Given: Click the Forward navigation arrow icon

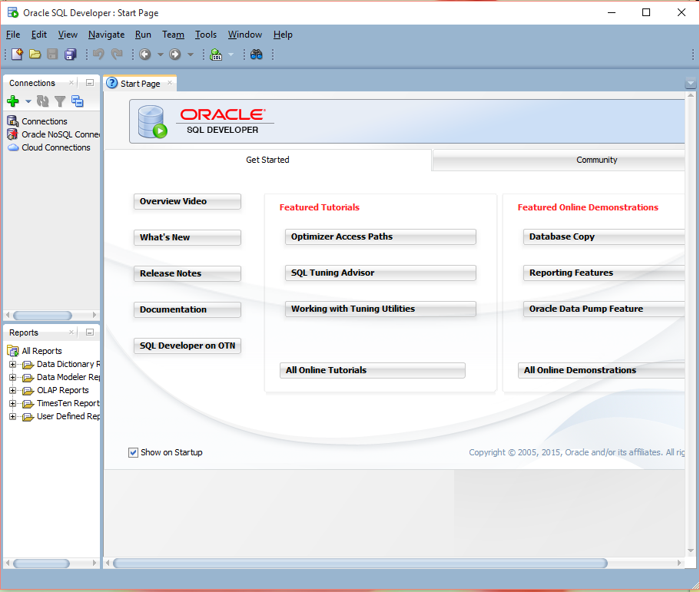Looking at the screenshot, I should [175, 55].
